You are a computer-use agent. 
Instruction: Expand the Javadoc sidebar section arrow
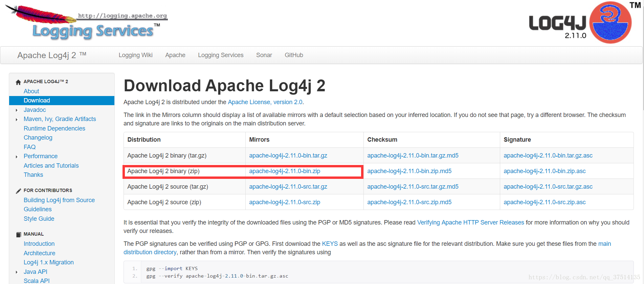17,110
